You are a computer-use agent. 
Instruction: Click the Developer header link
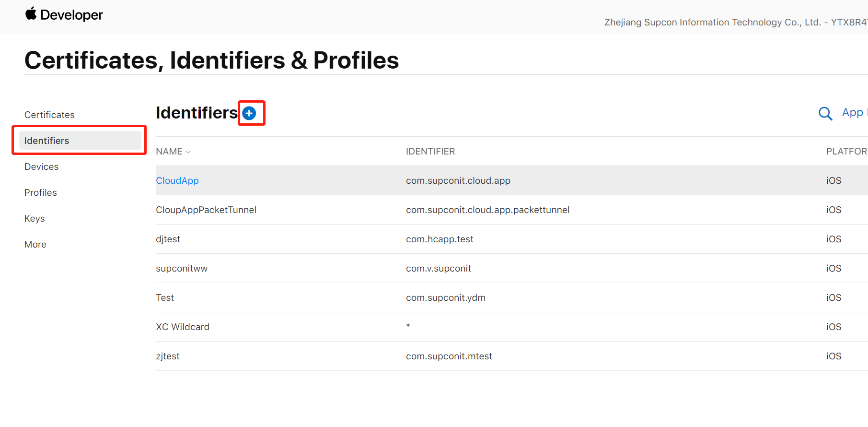pos(71,15)
